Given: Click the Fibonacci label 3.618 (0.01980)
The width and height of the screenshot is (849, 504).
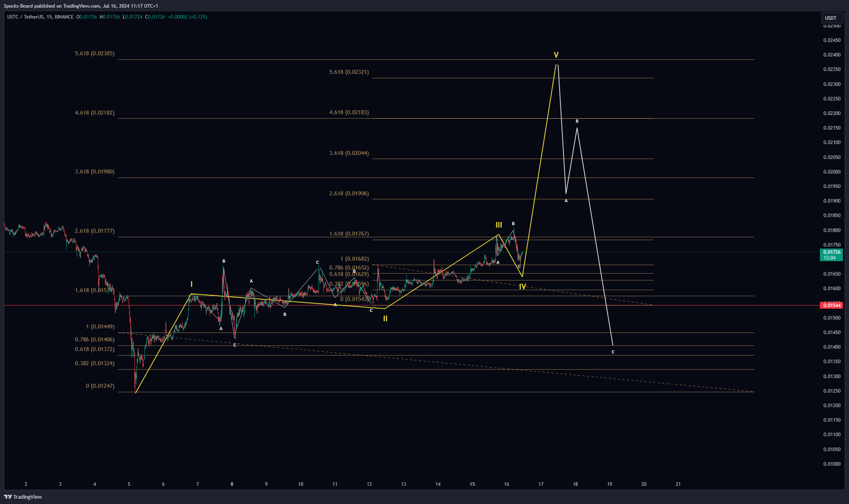Looking at the screenshot, I should click(x=95, y=172).
